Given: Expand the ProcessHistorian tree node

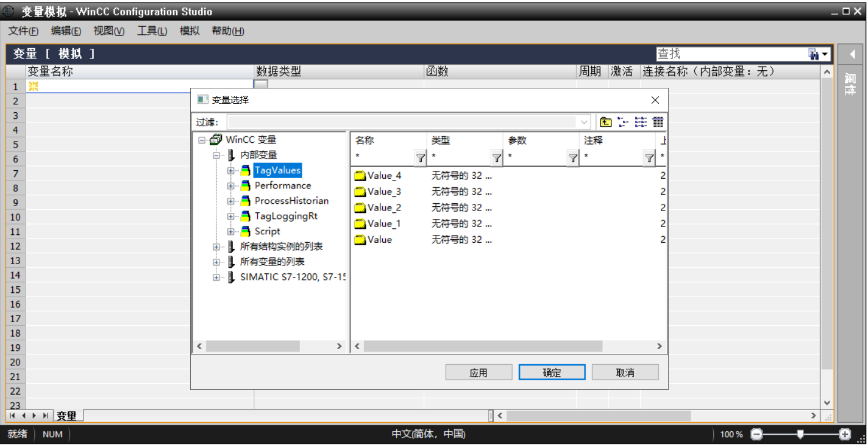Looking at the screenshot, I should point(231,201).
